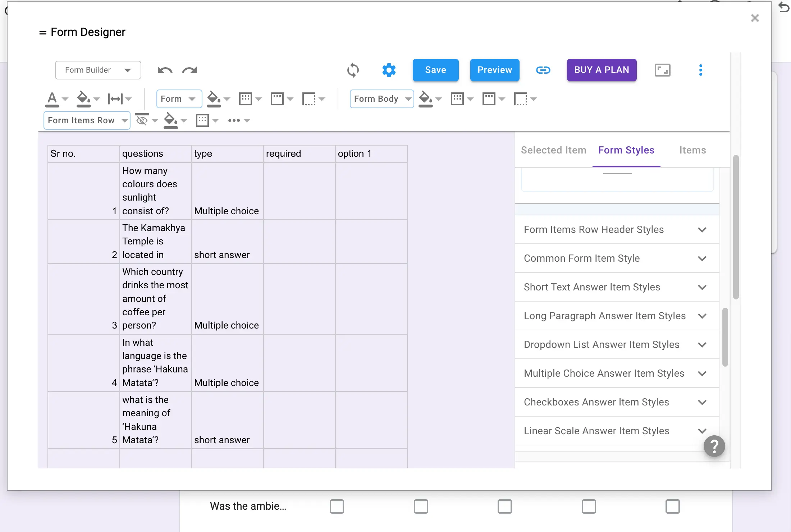Screen dimensions: 791x532
Task: Open the Form Builder dropdown
Action: coord(97,69)
